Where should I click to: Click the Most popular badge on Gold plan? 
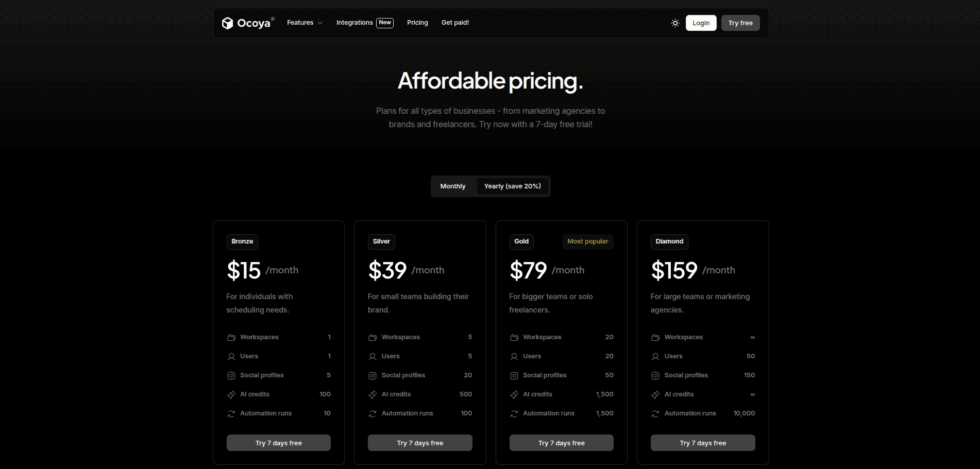[x=587, y=241]
